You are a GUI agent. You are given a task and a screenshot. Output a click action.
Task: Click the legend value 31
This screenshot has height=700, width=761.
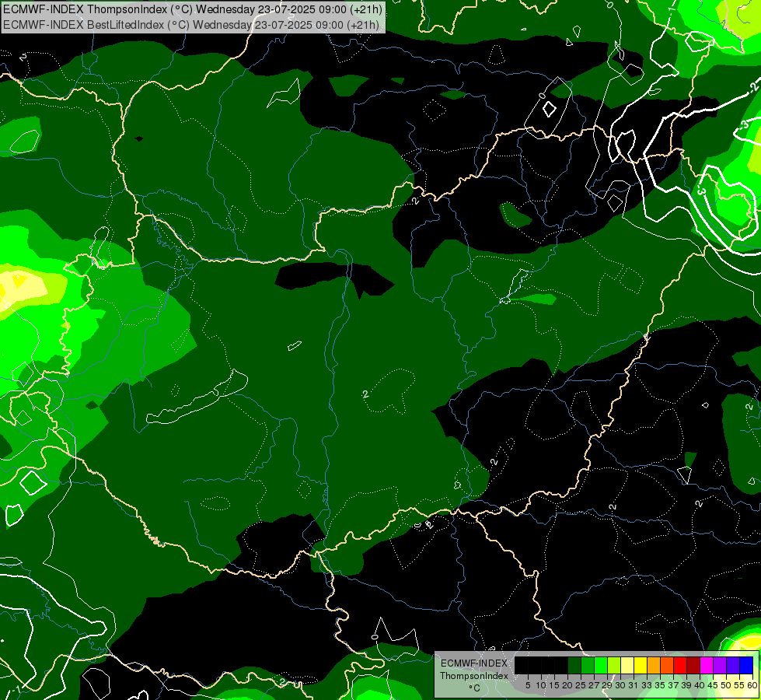click(x=634, y=685)
